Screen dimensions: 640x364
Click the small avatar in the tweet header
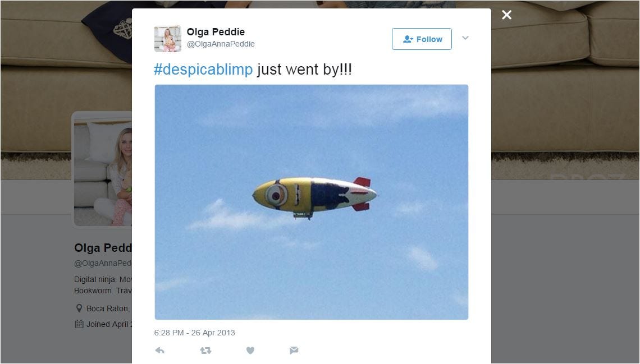click(x=168, y=39)
